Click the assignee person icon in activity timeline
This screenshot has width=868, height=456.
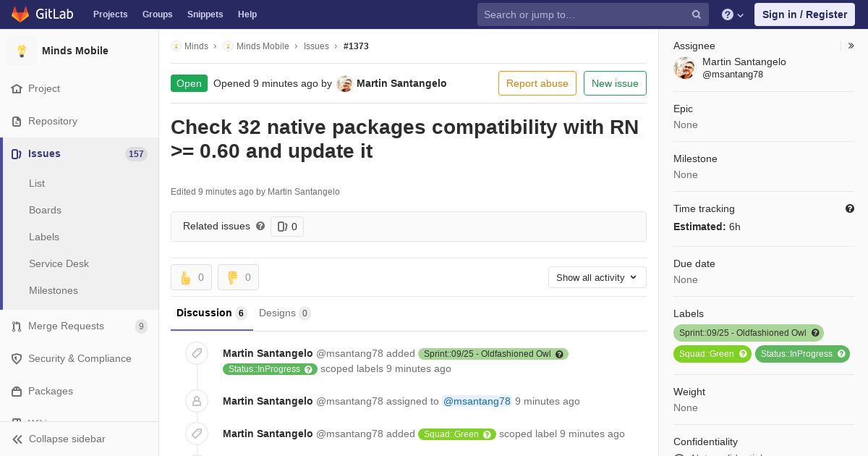[x=197, y=401]
